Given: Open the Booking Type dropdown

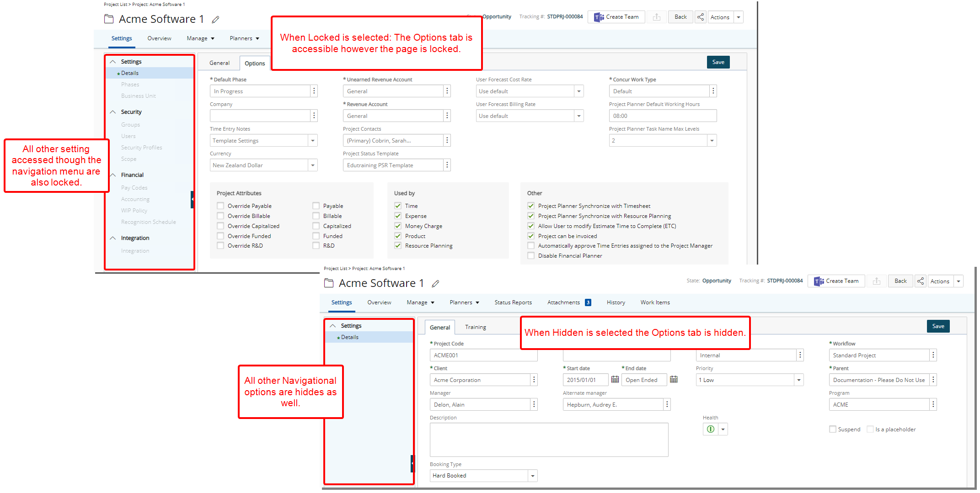Looking at the screenshot, I should (x=533, y=476).
